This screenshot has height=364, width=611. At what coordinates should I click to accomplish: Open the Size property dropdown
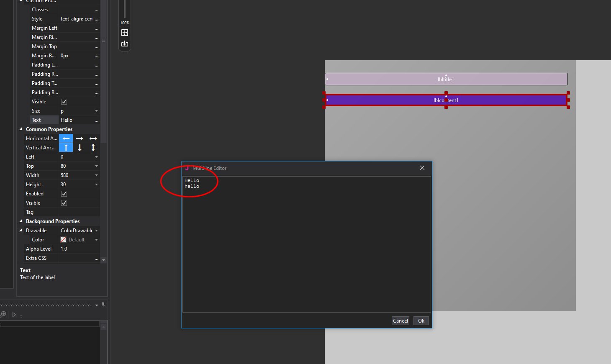click(x=96, y=110)
